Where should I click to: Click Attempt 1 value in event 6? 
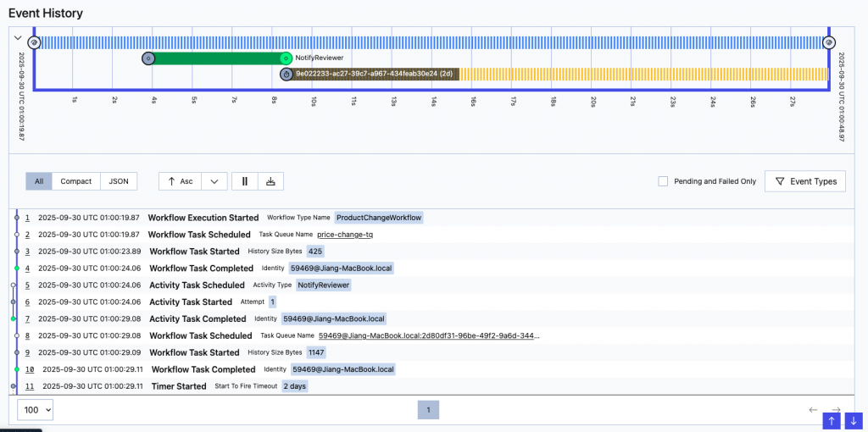tap(272, 302)
